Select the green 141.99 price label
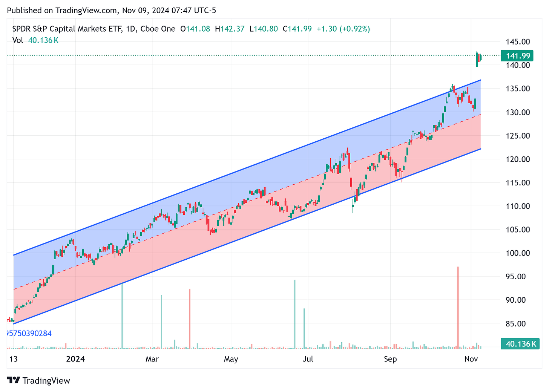This screenshot has width=549, height=392. 517,55
